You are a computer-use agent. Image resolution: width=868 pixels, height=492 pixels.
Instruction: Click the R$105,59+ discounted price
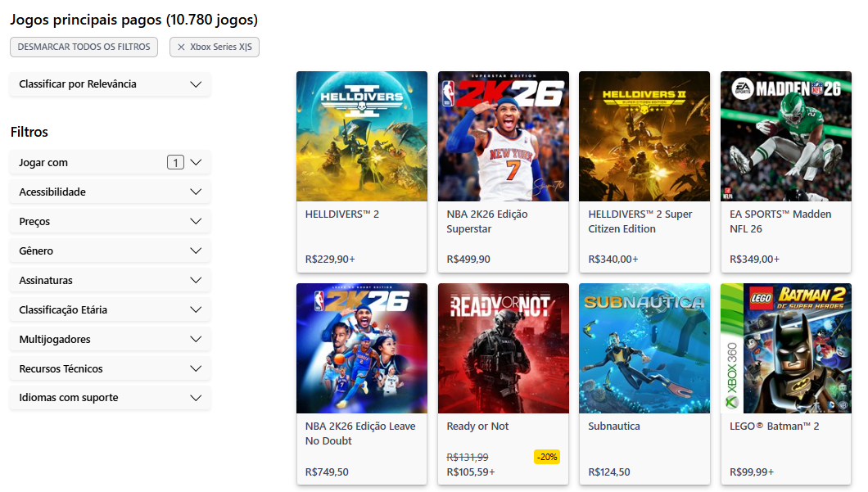pyautogui.click(x=471, y=472)
